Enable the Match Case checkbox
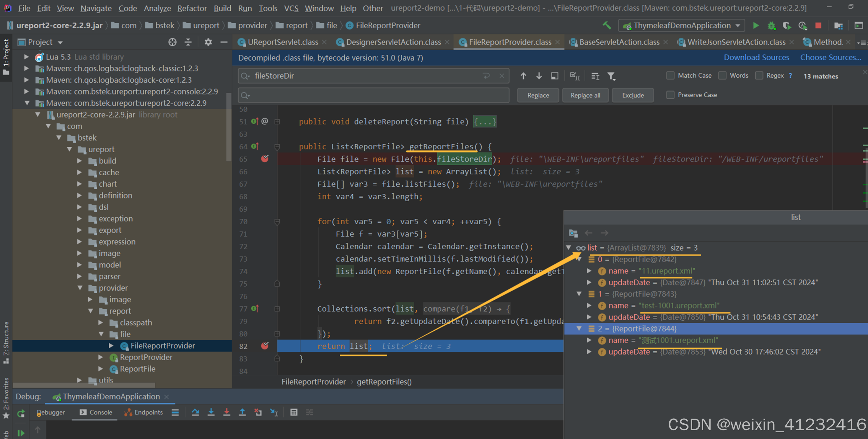Viewport: 868px width, 439px height. pos(670,76)
